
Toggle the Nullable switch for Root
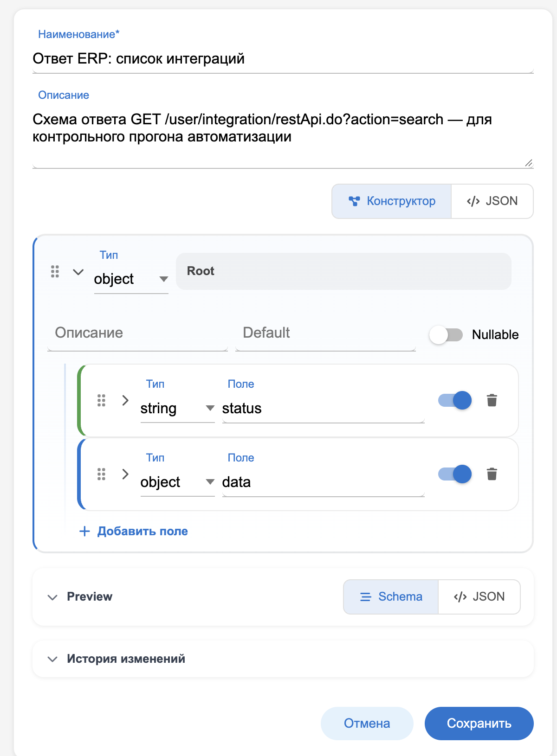coord(446,334)
